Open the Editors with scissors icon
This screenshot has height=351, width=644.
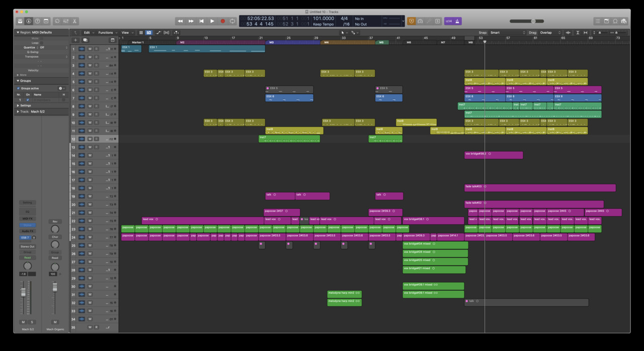pos(74,21)
